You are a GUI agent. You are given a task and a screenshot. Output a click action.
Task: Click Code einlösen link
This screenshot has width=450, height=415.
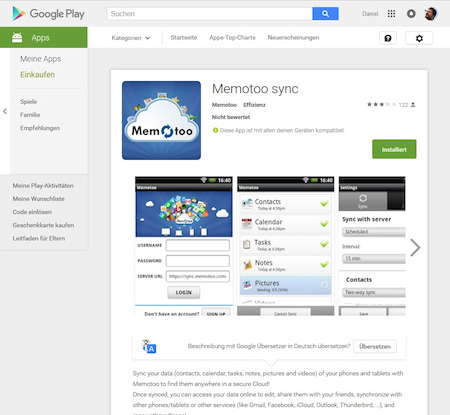32,212
